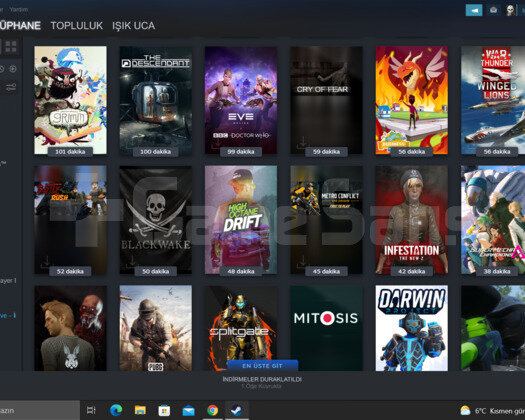Click the download arrow on Battle Rush

click(46, 262)
